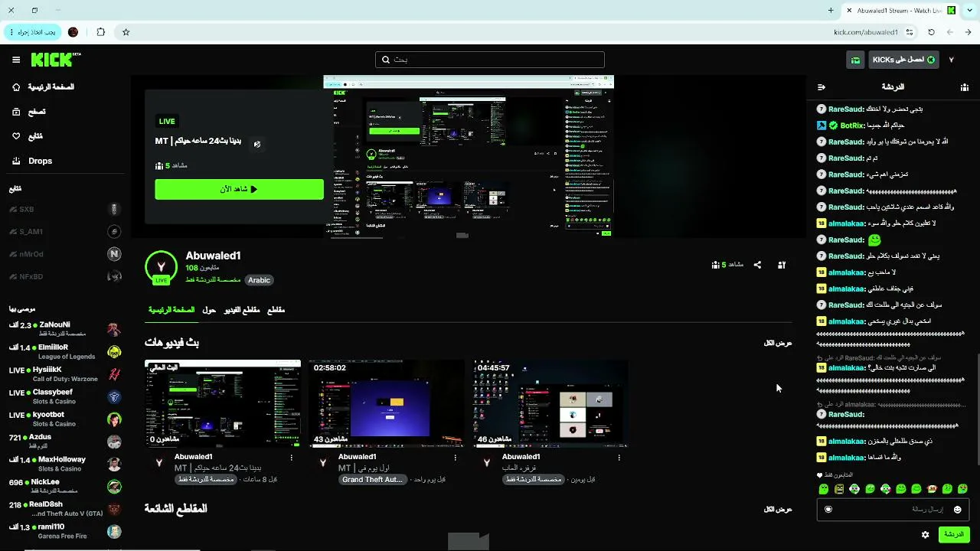The height and width of the screenshot is (551, 980).
Task: Open the Grand Theft Aut... category tag
Action: pyautogui.click(x=372, y=480)
